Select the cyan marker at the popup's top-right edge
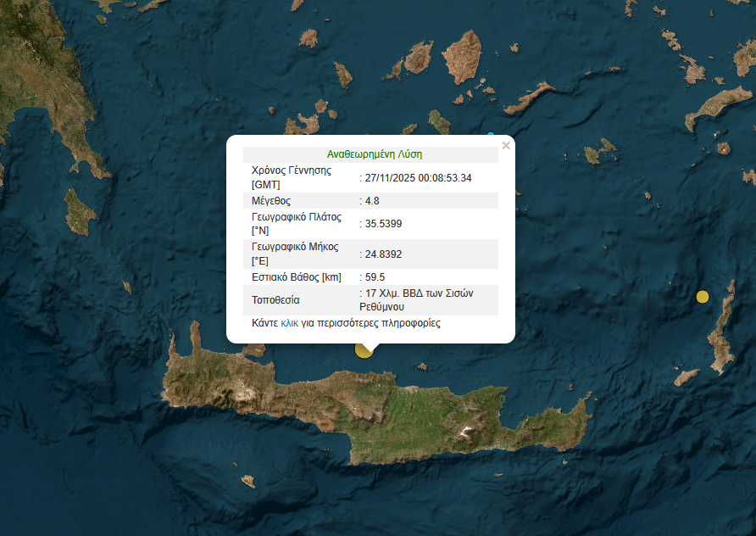Image resolution: width=756 pixels, height=536 pixels. pyautogui.click(x=490, y=135)
